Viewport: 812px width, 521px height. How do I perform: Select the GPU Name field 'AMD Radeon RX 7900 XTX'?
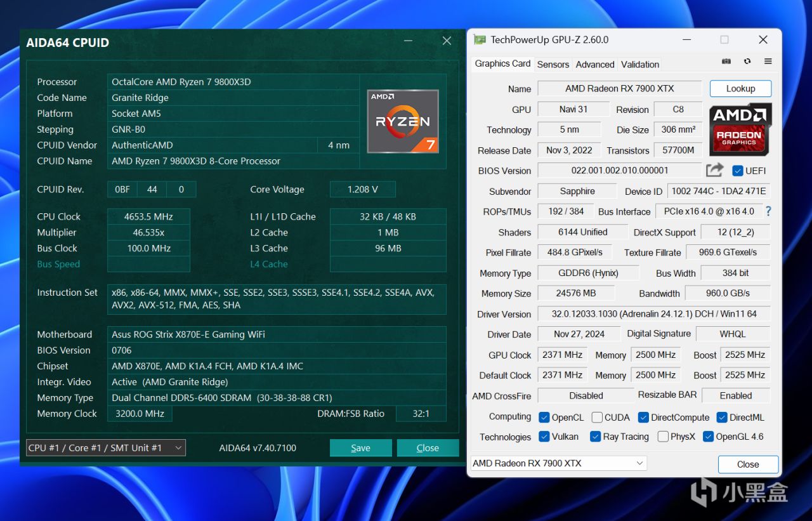(620, 88)
